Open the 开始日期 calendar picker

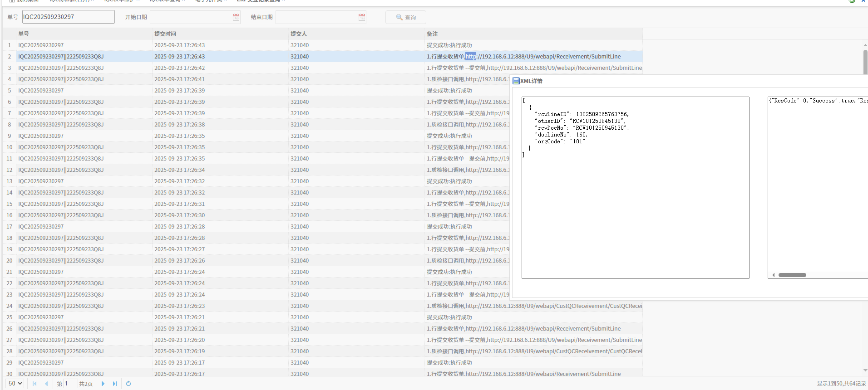(x=236, y=17)
